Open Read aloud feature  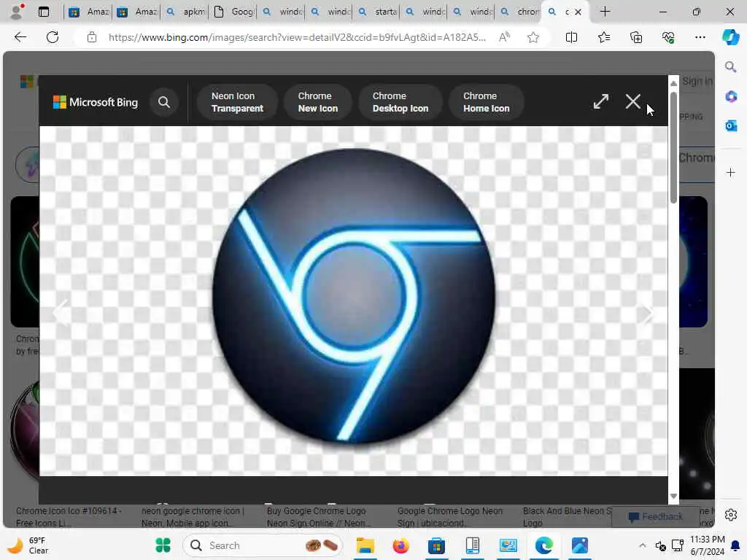tap(504, 37)
